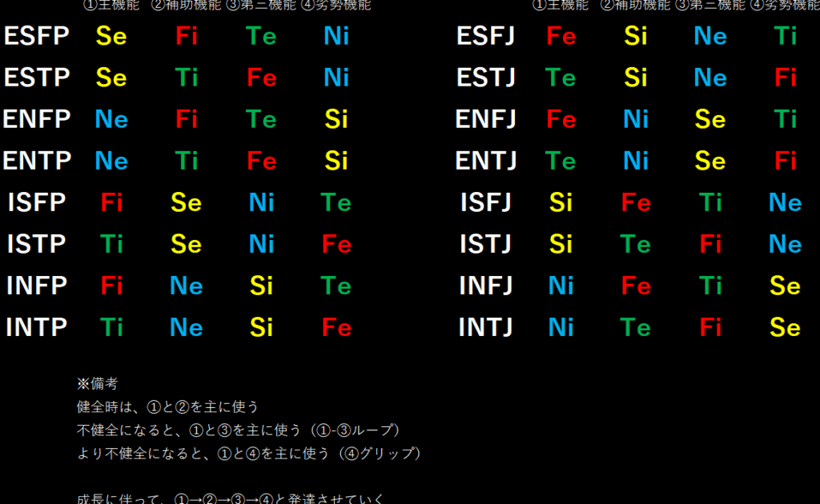Screen dimensions: 820x504
Task: Click the yellow Se dominant function of ESTP
Action: tap(111, 78)
